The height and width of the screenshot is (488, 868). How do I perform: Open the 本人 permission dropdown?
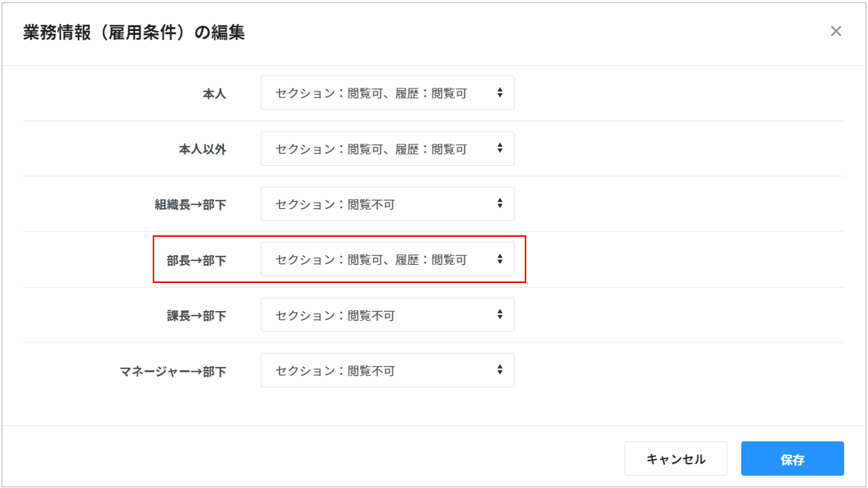(386, 93)
